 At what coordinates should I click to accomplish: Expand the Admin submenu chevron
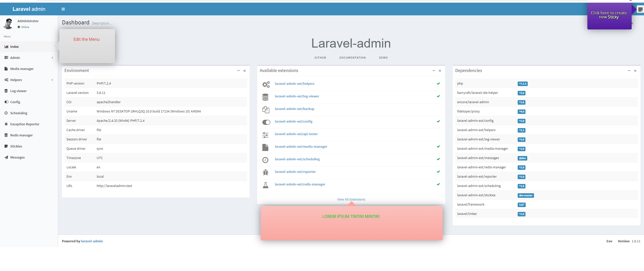pyautogui.click(x=52, y=58)
